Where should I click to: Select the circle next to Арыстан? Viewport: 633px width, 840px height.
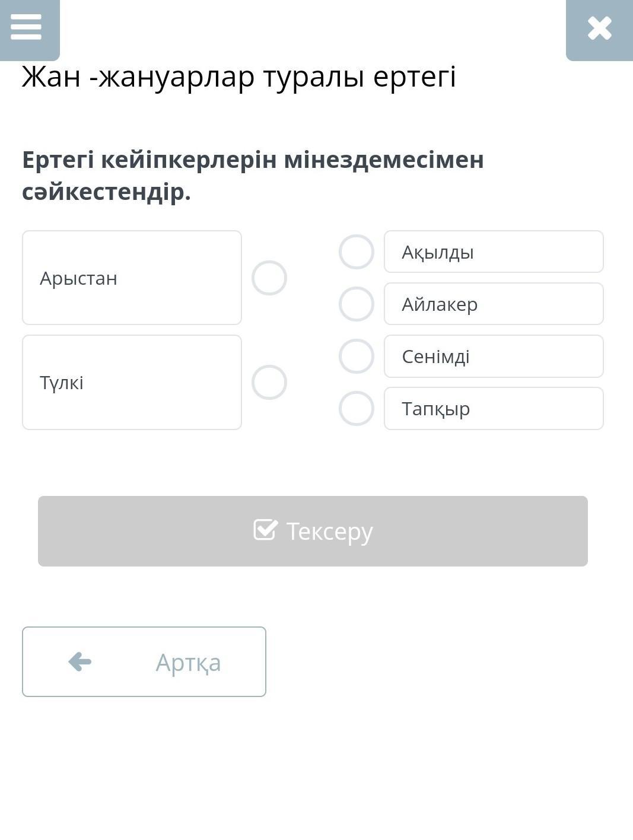[x=269, y=278]
